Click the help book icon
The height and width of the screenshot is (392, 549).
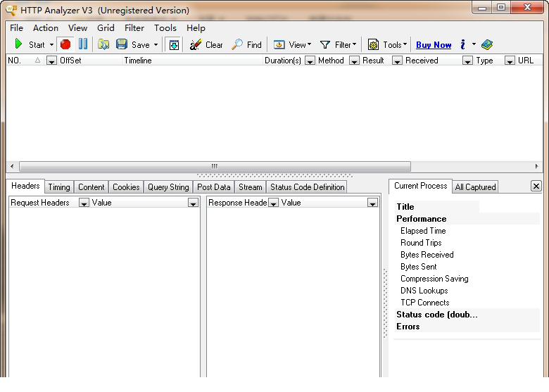coord(487,44)
